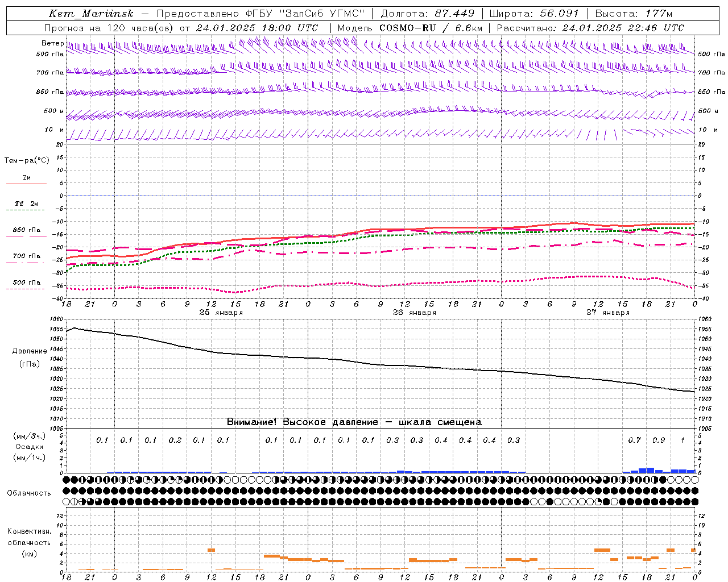This screenshot has height=582, width=728.
Task: Click the latitude value Широта: 56.091
Action: point(533,14)
